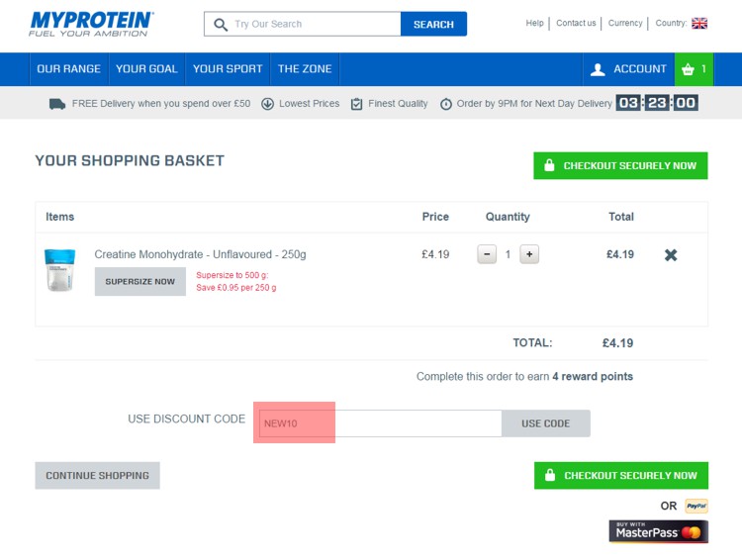Click the delivery truck icon
This screenshot has width=742, height=560.
pos(57,104)
